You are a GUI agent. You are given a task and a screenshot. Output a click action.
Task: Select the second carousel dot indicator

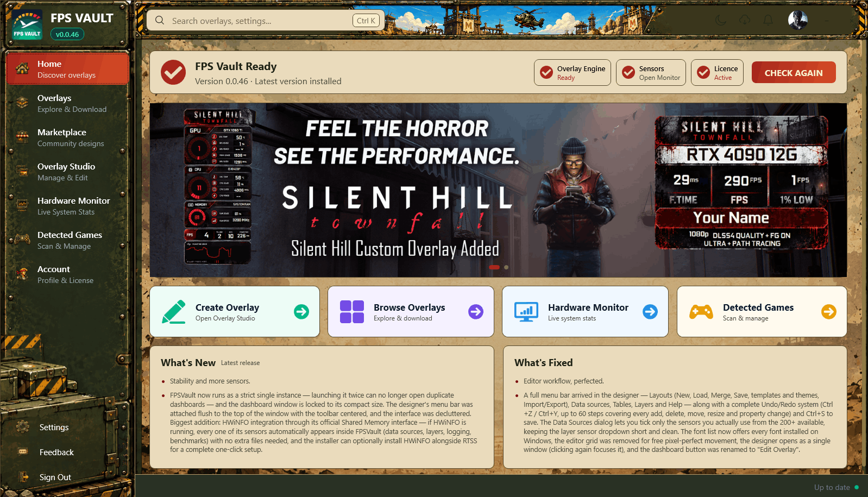(506, 267)
